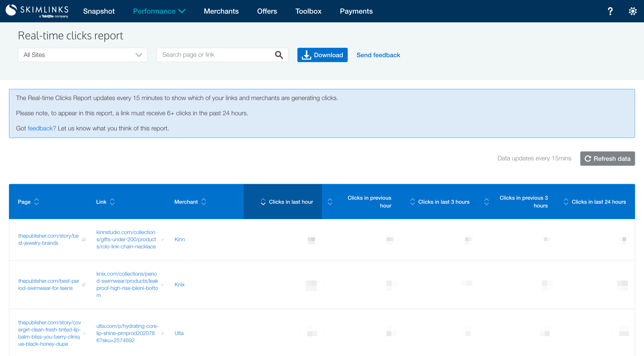Open external link icon beside ulta.com link

point(163,333)
